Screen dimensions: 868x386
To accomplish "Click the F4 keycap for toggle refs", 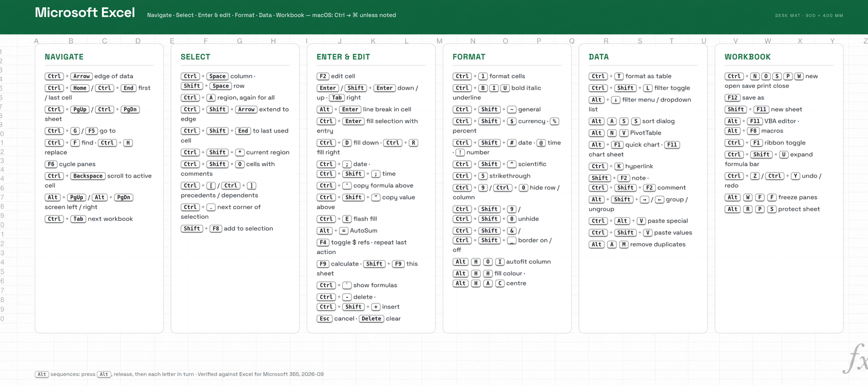I will pos(323,243).
